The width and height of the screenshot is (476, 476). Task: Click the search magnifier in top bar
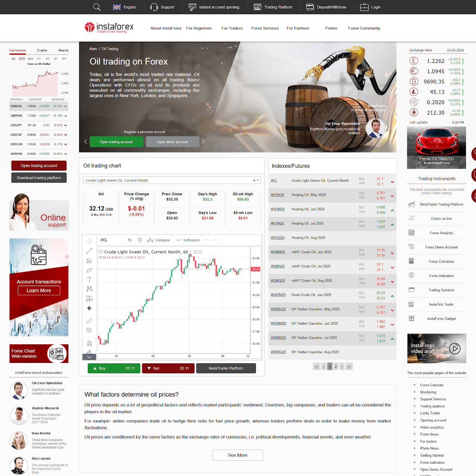[97, 7]
